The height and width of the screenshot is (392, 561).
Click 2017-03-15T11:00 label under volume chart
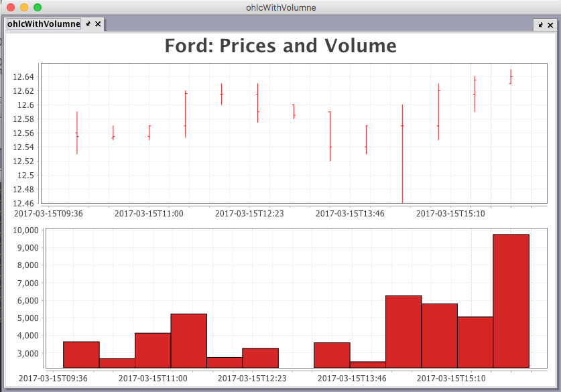pos(153,379)
